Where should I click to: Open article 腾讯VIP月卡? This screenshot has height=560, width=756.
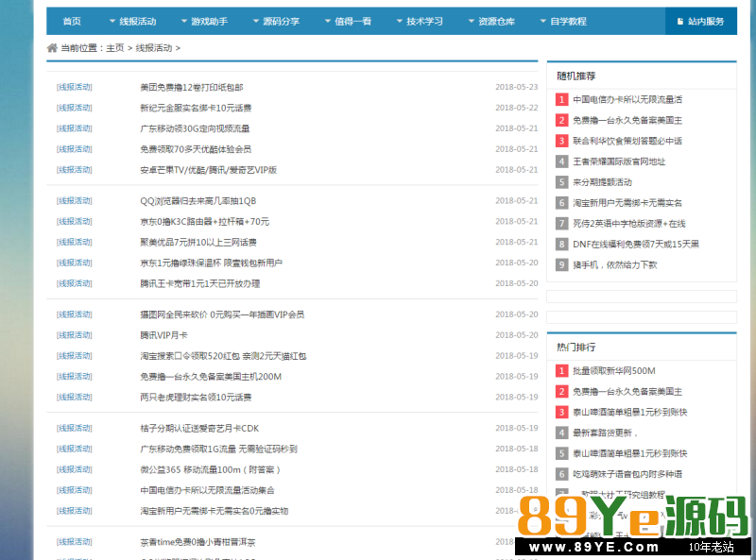[163, 335]
